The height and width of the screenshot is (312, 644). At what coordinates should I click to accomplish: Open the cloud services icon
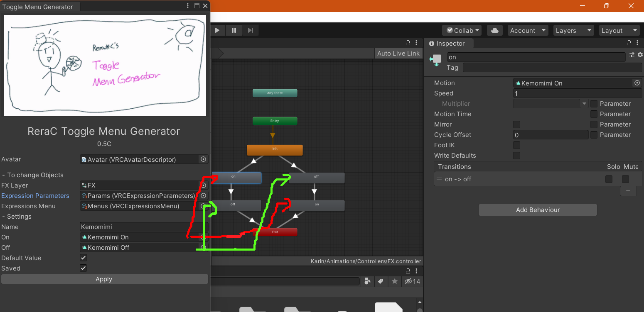click(x=495, y=30)
